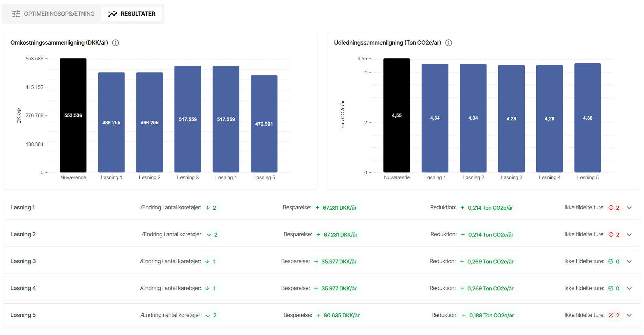Open the Løsning 2 row chevron
This screenshot has height=335, width=644.
(x=629, y=235)
